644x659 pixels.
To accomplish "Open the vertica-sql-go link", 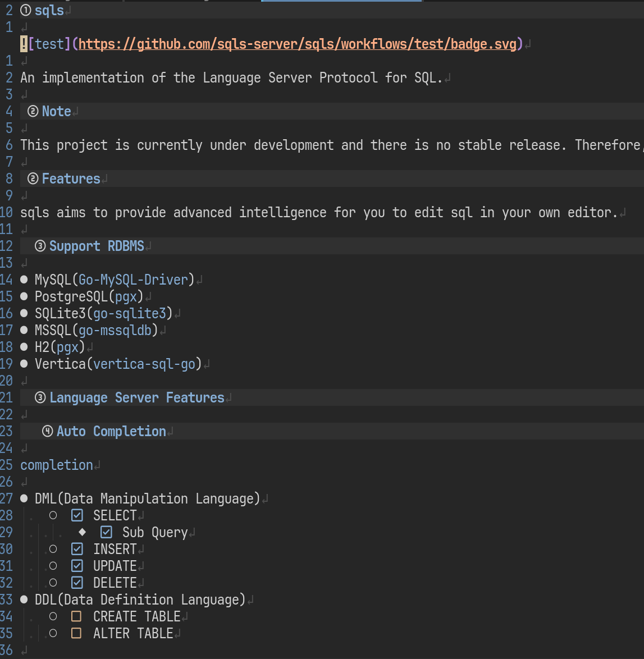I will pos(144,364).
